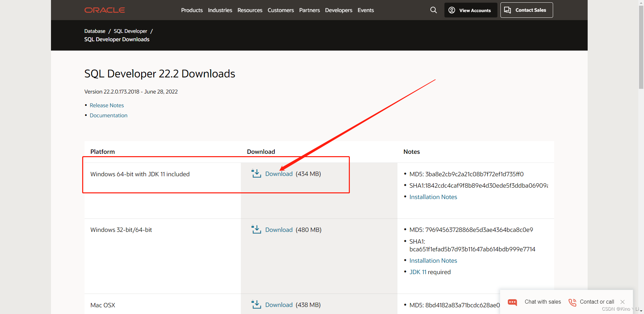Click the download icon for Windows 32-bit/64-bit

256,230
